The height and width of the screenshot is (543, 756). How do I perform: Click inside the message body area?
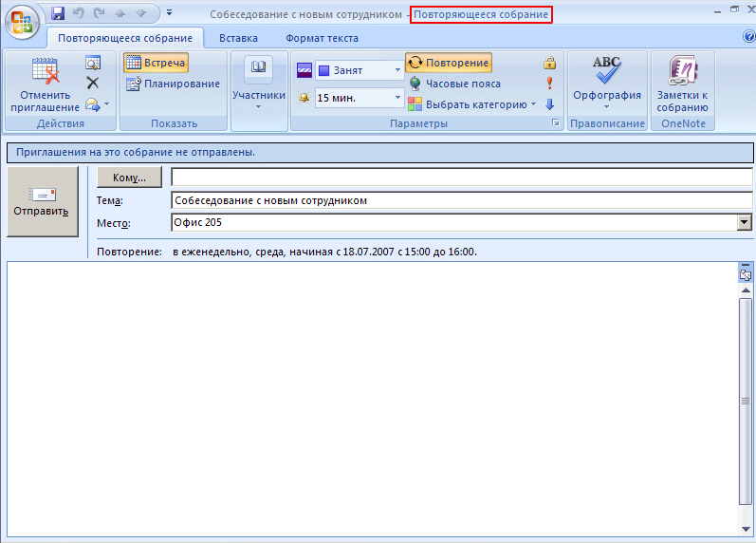tap(372, 399)
